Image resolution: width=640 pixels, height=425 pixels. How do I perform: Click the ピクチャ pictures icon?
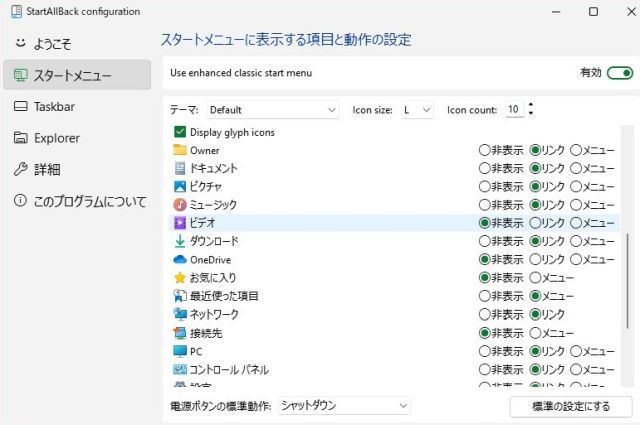pyautogui.click(x=180, y=186)
